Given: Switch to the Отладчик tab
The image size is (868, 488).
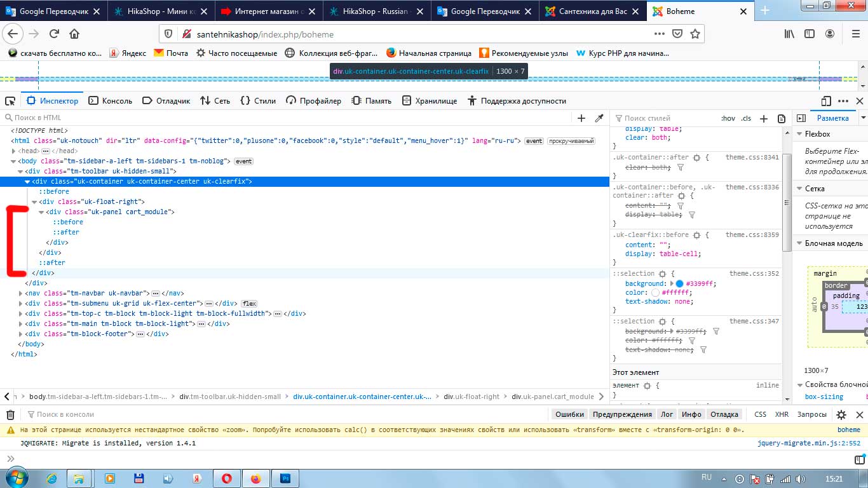Looking at the screenshot, I should pos(166,101).
